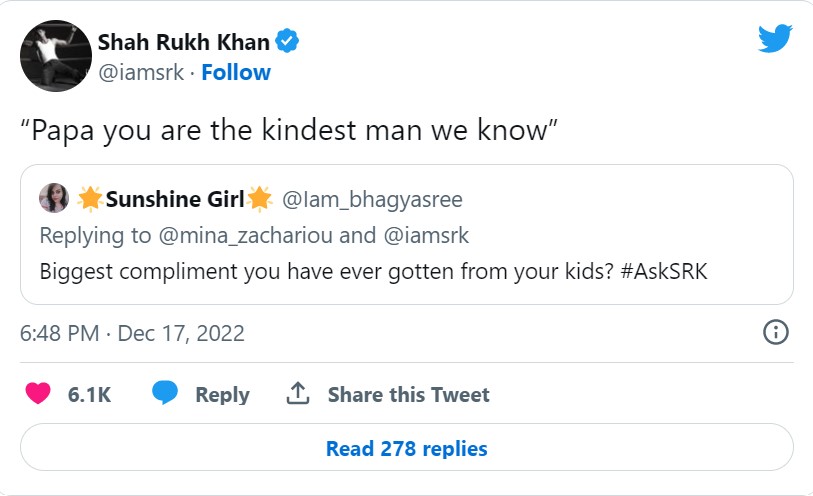This screenshot has height=496, width=813.
Task: Click the @Iam_bhagyasree handle
Action: coord(372,200)
